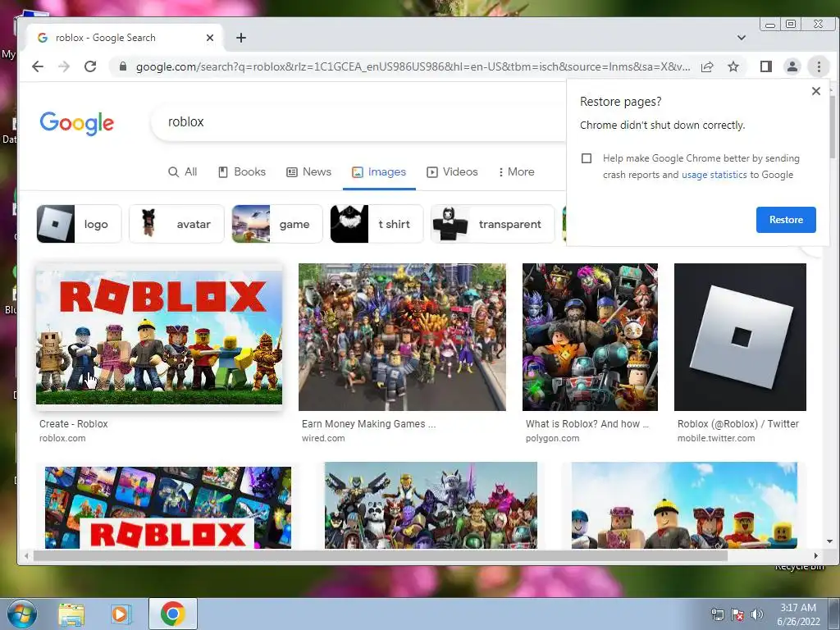Open Action Center flag icon
This screenshot has height=630, width=840.
click(x=737, y=614)
